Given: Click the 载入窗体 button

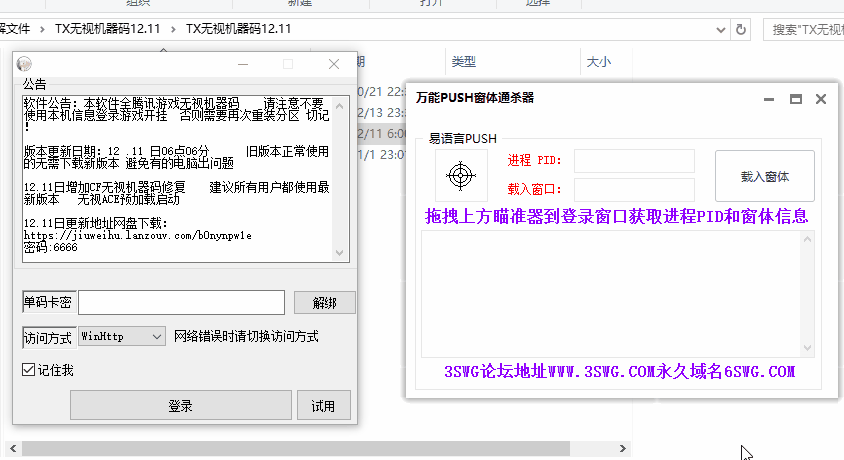Looking at the screenshot, I should click(x=764, y=176).
